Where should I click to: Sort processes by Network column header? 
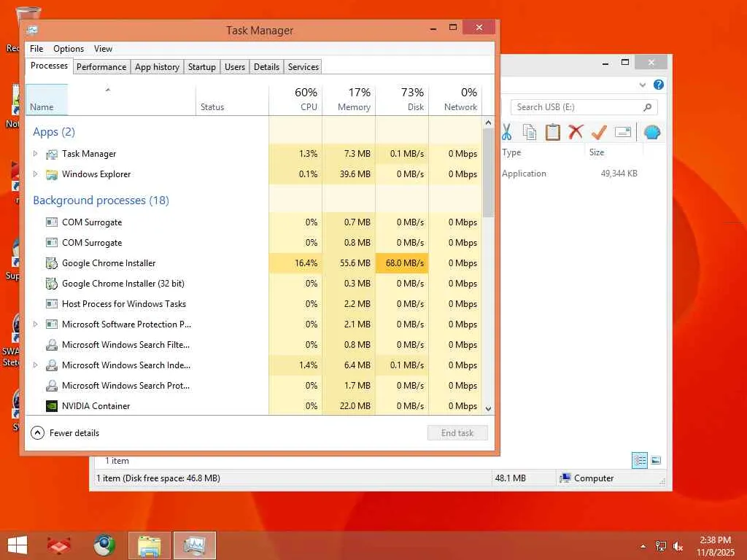(x=455, y=99)
